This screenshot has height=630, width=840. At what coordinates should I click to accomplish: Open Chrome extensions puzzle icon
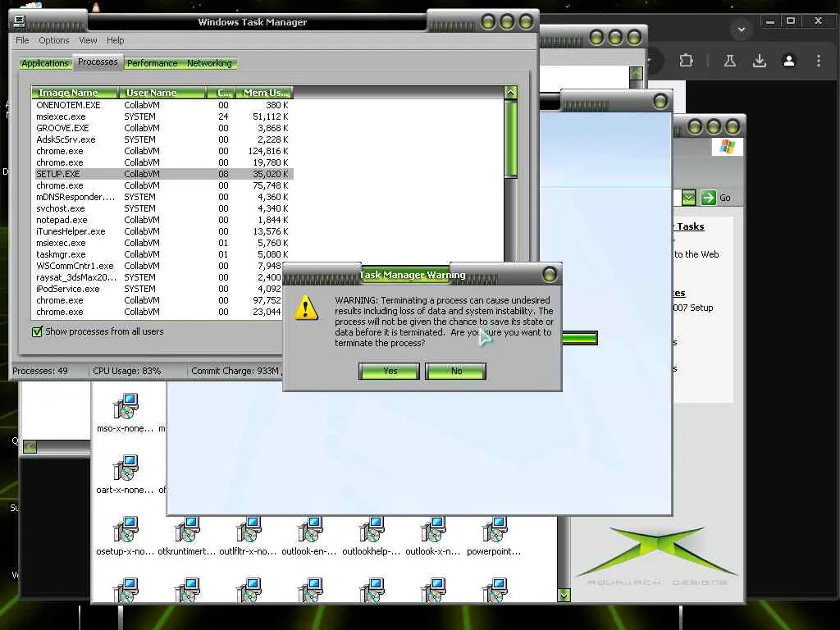tap(686, 61)
